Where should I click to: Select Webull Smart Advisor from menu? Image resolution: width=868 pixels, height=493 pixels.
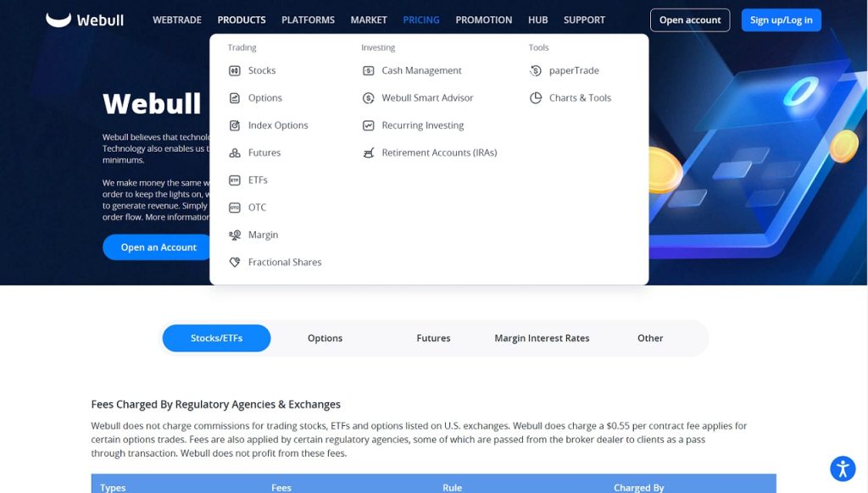(427, 98)
